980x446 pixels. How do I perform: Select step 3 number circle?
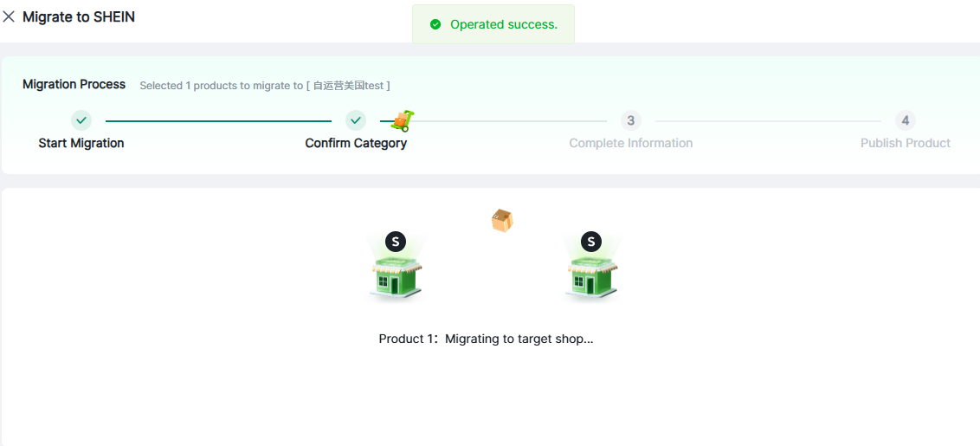tap(631, 120)
